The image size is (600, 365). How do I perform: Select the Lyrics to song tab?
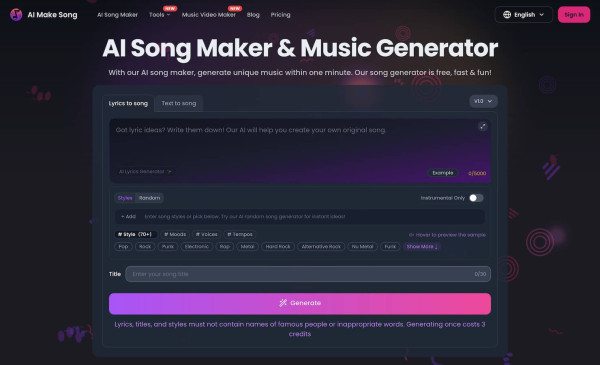(x=128, y=103)
